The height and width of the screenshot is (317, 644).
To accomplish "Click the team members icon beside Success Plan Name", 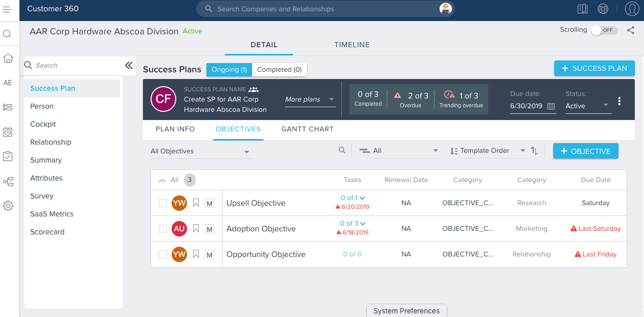I will 254,89.
